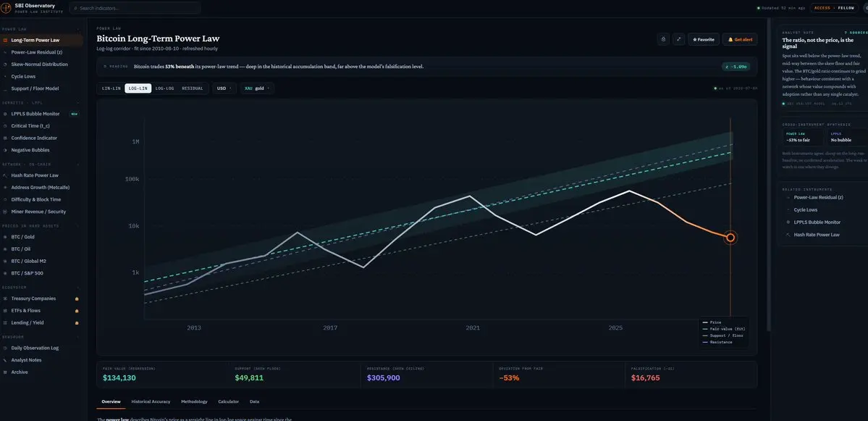
Task: Select the Hash Rate Power Law sidebar icon
Action: [6, 175]
